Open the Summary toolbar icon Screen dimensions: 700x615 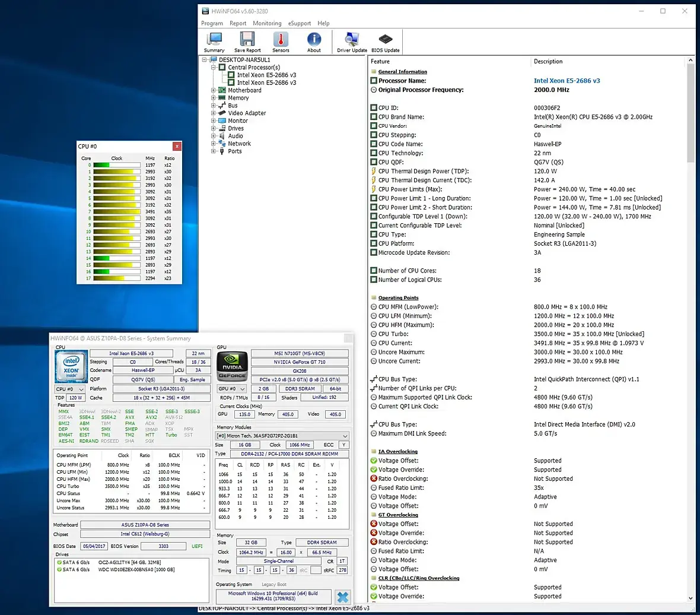214,40
